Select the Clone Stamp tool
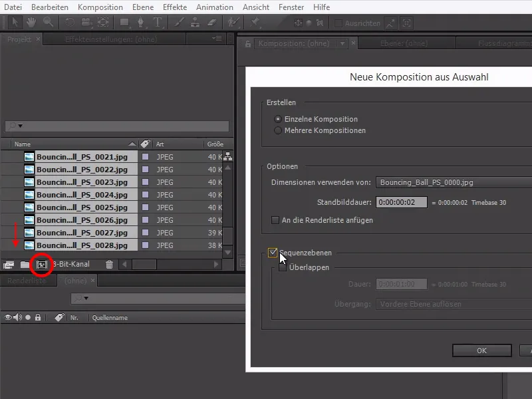 pos(195,23)
